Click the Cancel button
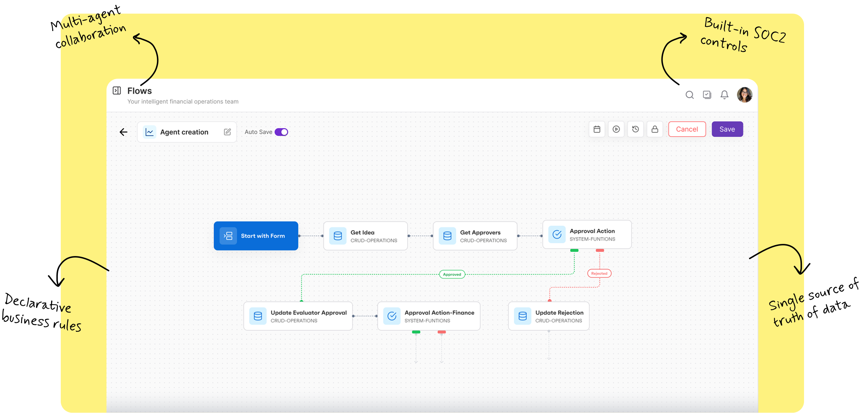This screenshot has width=868, height=413. click(x=687, y=129)
